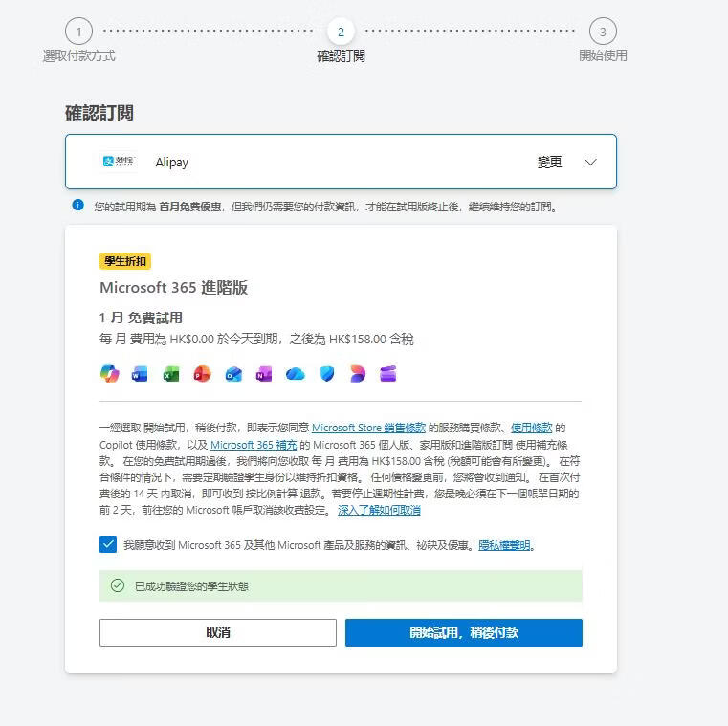
Task: Expand the payment method chevron arrow
Action: (590, 162)
